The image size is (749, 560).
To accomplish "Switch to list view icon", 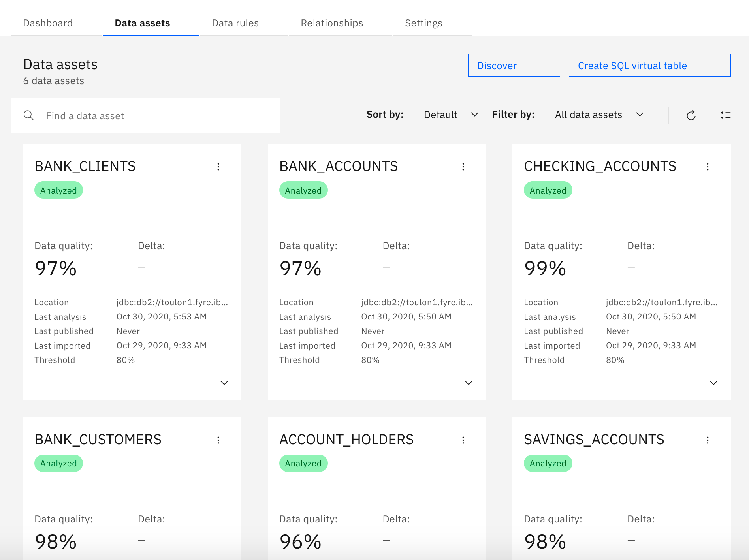I will [725, 115].
